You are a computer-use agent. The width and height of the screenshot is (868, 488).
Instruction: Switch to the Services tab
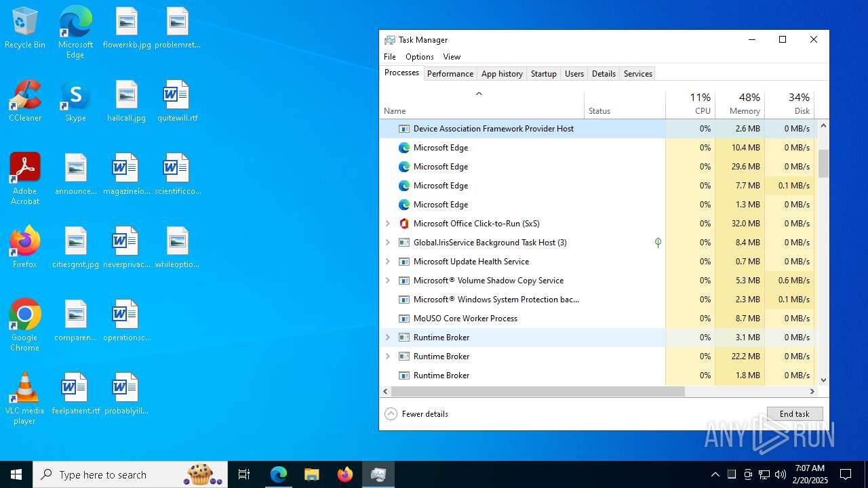click(x=638, y=74)
